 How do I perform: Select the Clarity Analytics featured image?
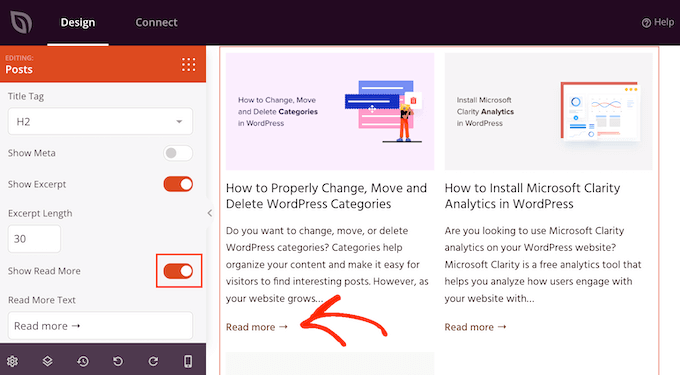pos(548,111)
